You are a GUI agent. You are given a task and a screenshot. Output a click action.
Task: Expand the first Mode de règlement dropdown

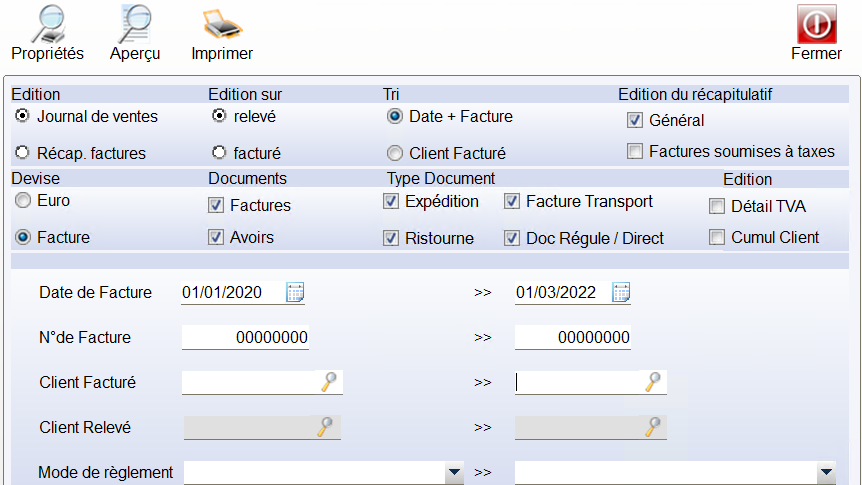click(x=455, y=472)
